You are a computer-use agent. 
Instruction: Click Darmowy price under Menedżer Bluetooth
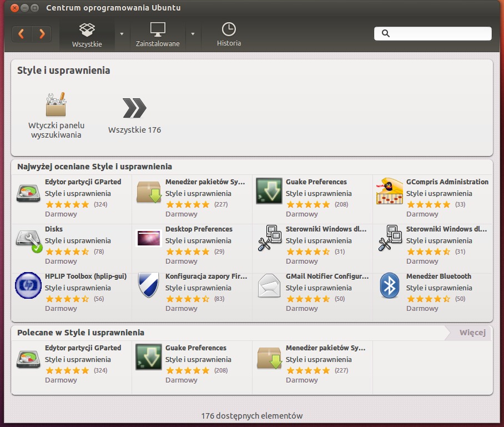click(x=422, y=308)
